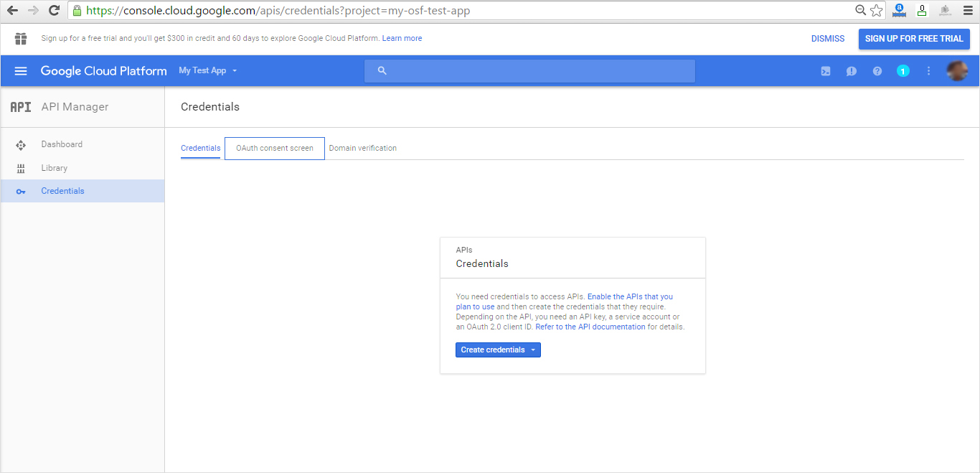
Task: Click Sign Up For Free Trial button
Action: tap(914, 39)
